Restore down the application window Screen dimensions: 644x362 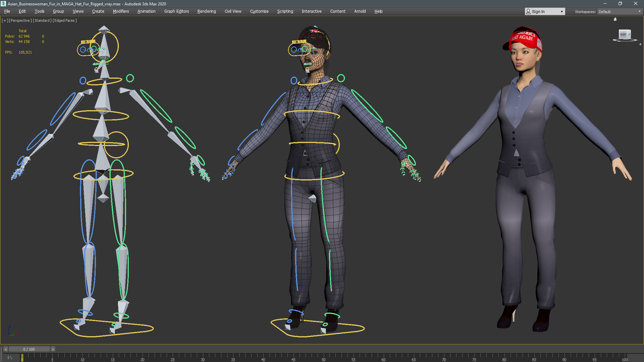click(620, 4)
